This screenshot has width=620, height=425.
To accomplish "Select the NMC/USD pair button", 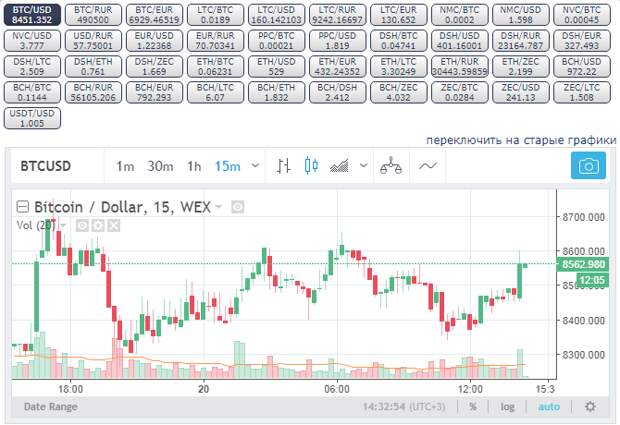I will 521,15.
